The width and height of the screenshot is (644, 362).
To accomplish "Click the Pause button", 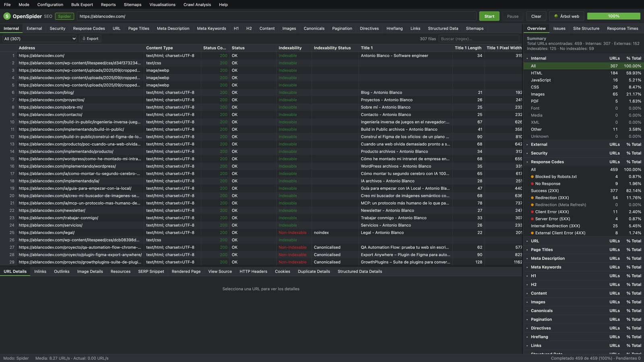I will coord(512,16).
